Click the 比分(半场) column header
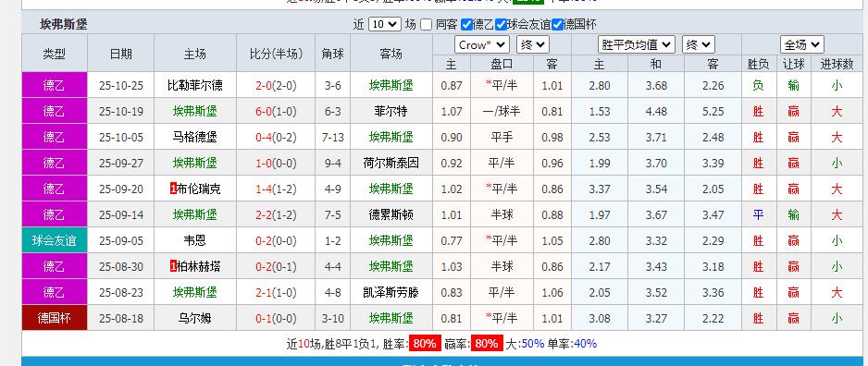This screenshot has height=366, width=868. 276,53
